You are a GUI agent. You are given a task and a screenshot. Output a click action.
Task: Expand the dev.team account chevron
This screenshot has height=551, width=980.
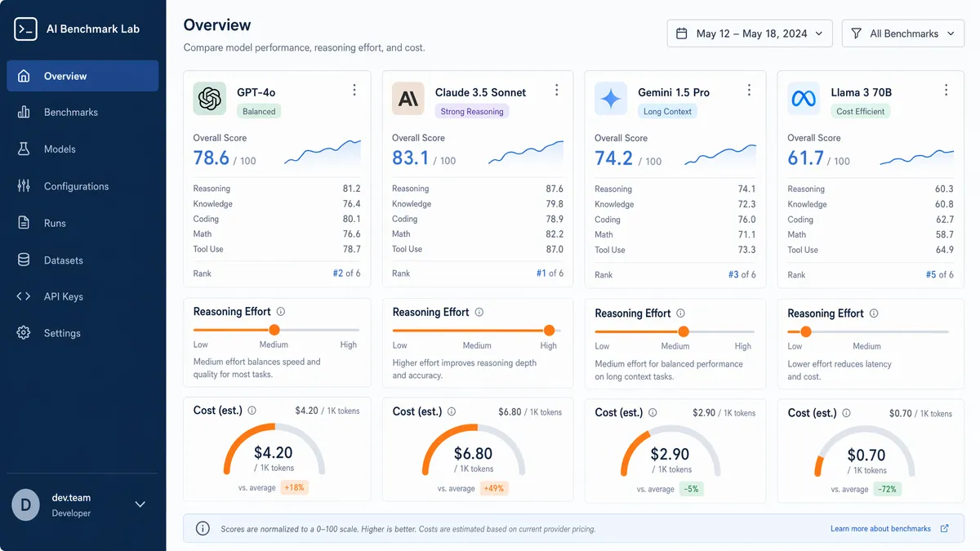pyautogui.click(x=140, y=504)
